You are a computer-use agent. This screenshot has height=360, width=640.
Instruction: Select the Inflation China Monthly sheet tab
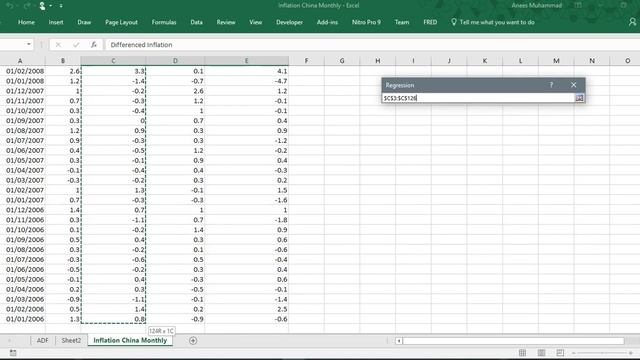(130, 340)
